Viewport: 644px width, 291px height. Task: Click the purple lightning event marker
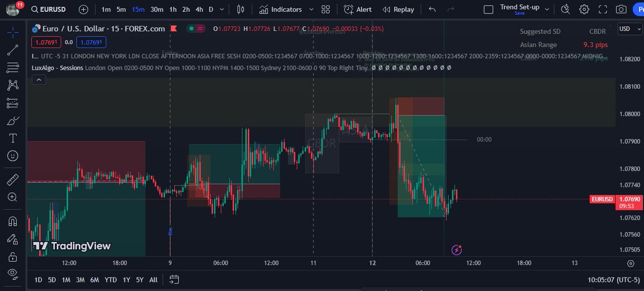point(457,250)
